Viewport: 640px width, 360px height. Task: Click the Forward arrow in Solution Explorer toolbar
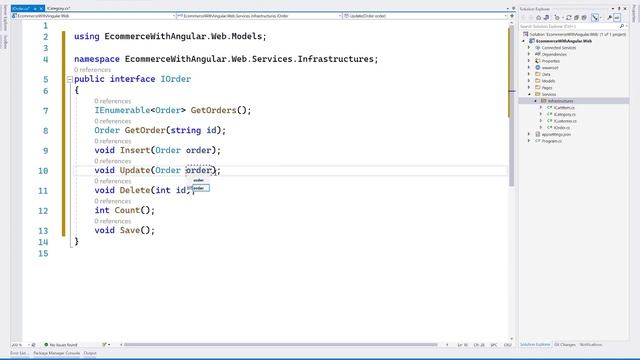[531, 18]
